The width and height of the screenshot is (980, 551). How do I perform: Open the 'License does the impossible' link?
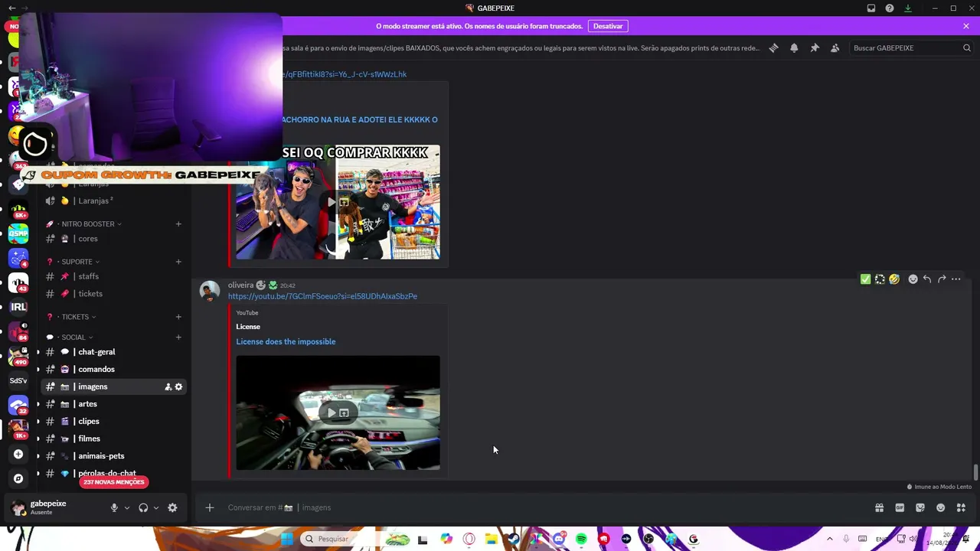tap(286, 341)
